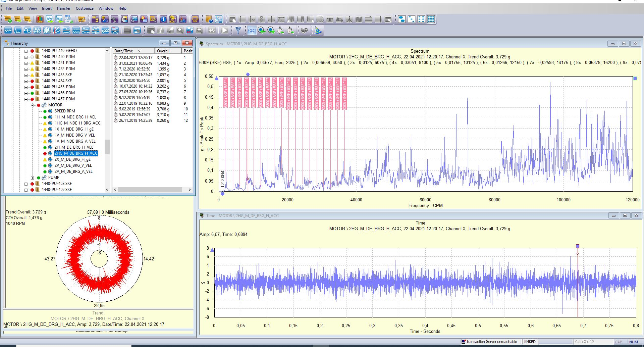Click the gray italic info icon
Image resolution: width=644 pixels, height=347 pixels.
click(161, 31)
